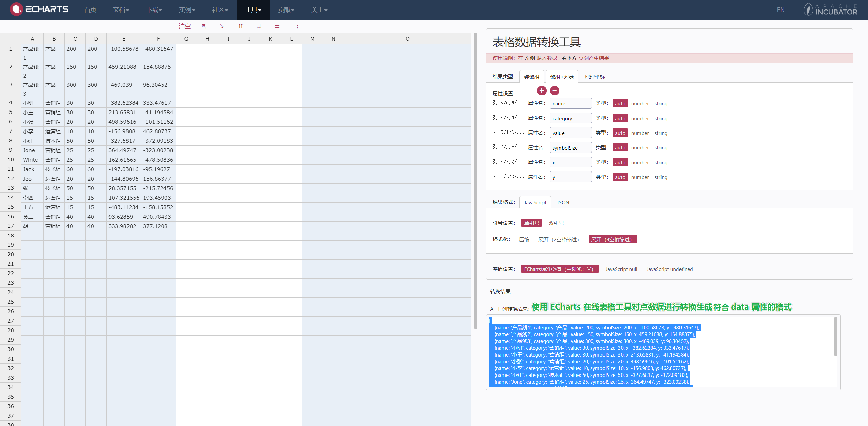Click the double left arrows icon
The width and height of the screenshot is (868, 426).
pyautogui.click(x=277, y=26)
